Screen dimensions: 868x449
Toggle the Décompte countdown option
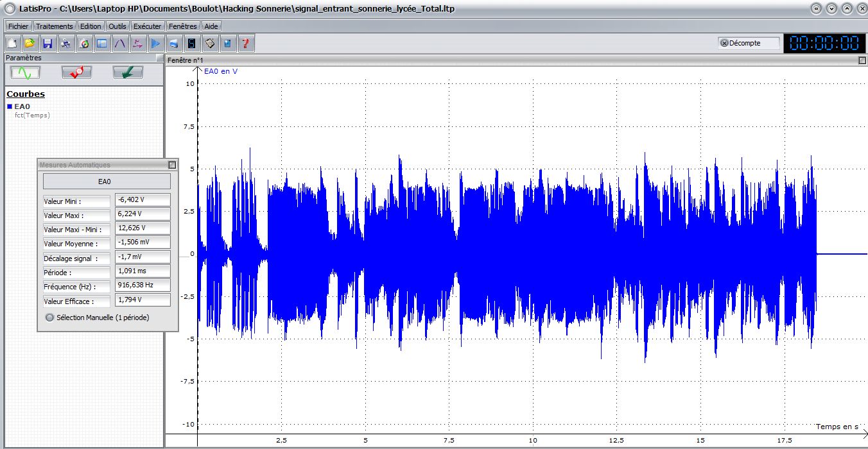724,43
